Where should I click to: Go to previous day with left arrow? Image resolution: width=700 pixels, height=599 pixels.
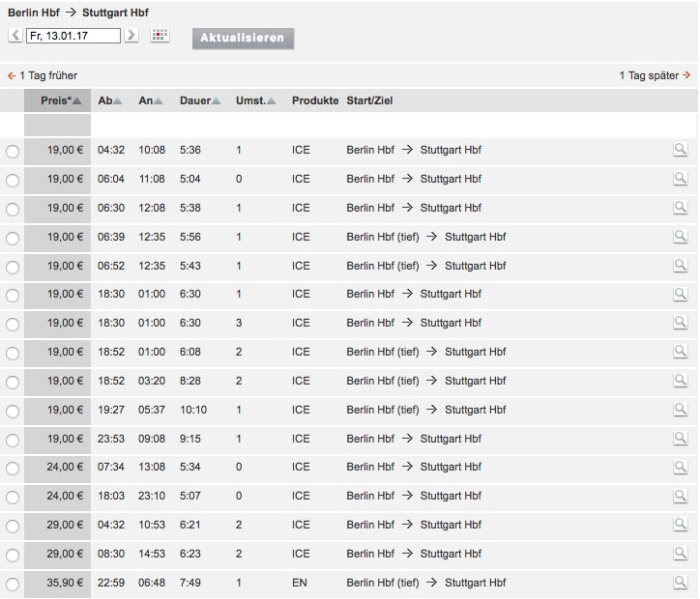pyautogui.click(x=15, y=36)
